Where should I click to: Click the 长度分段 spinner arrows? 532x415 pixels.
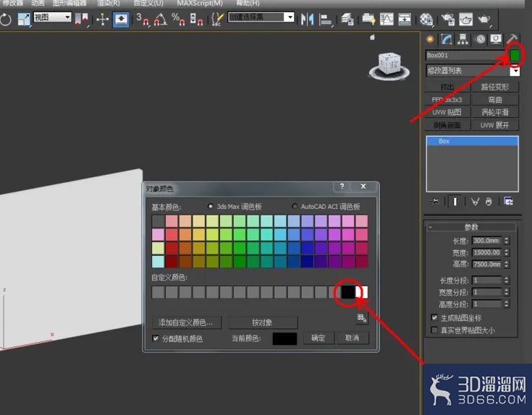[x=507, y=281]
